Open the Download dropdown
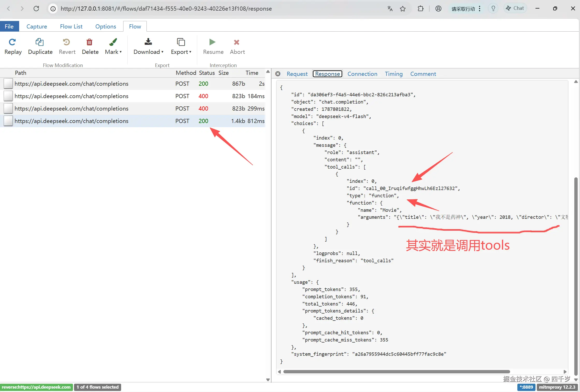 pos(148,47)
